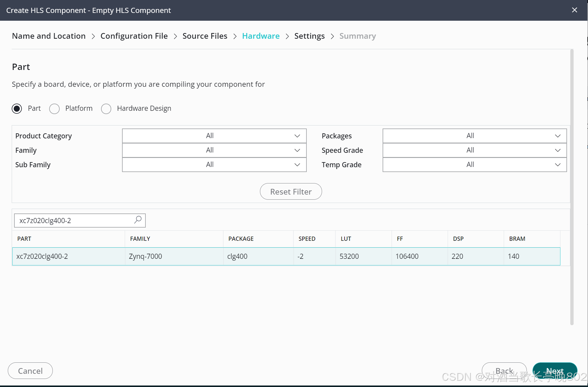Select the Part radio button

(x=17, y=108)
